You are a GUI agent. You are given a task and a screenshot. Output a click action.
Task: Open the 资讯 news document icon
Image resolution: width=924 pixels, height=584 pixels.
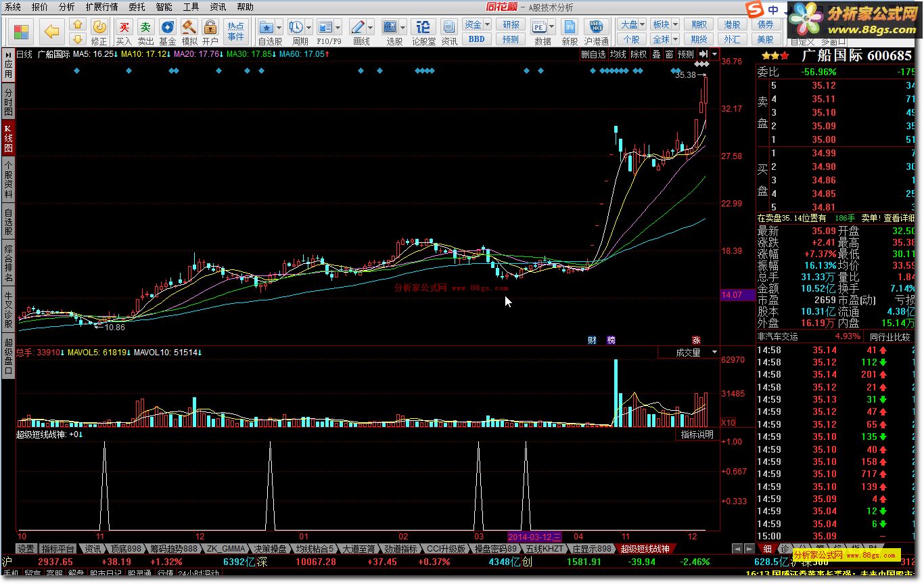(448, 27)
